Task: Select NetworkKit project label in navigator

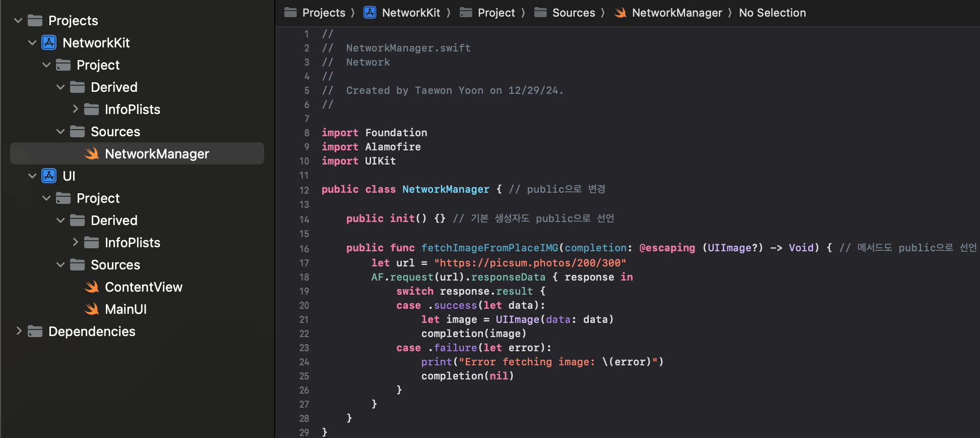Action: (x=96, y=43)
